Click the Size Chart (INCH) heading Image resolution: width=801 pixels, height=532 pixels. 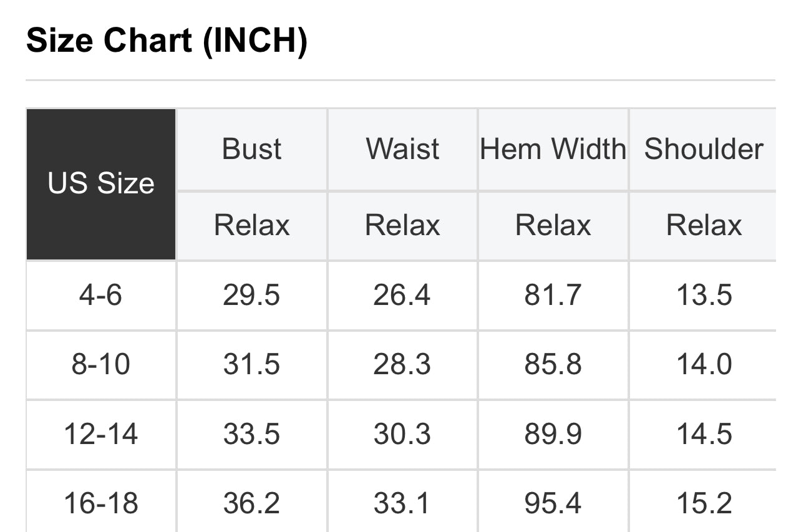click(167, 41)
